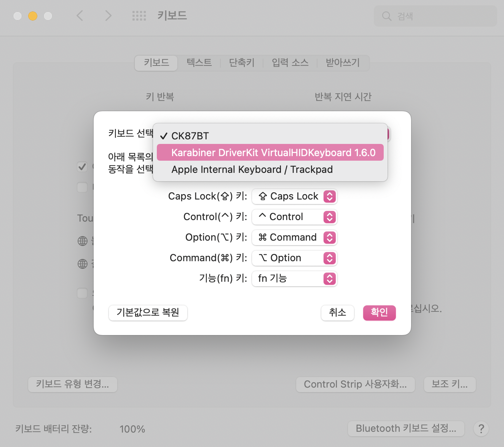The height and width of the screenshot is (447, 504).
Task: Click the 100% battery value
Action: pos(132,429)
